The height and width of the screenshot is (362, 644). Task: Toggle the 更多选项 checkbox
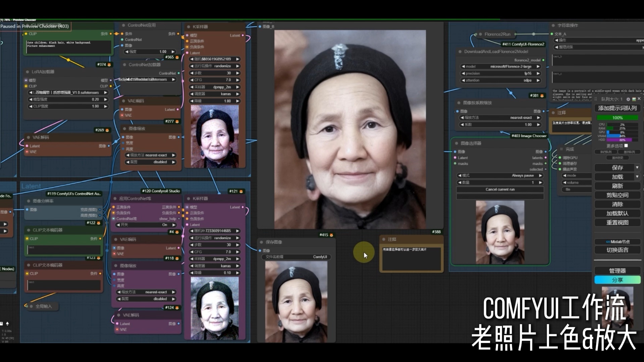[626, 146]
